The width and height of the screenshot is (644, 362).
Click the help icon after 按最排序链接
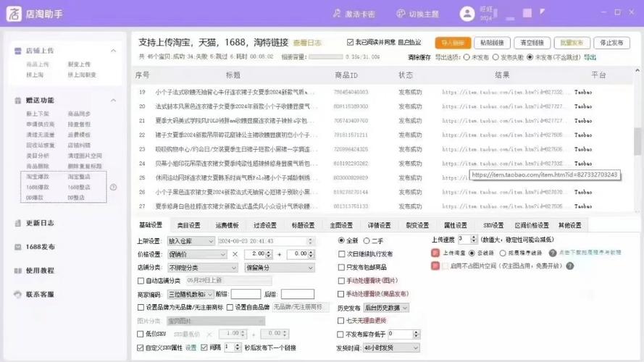[553, 253]
